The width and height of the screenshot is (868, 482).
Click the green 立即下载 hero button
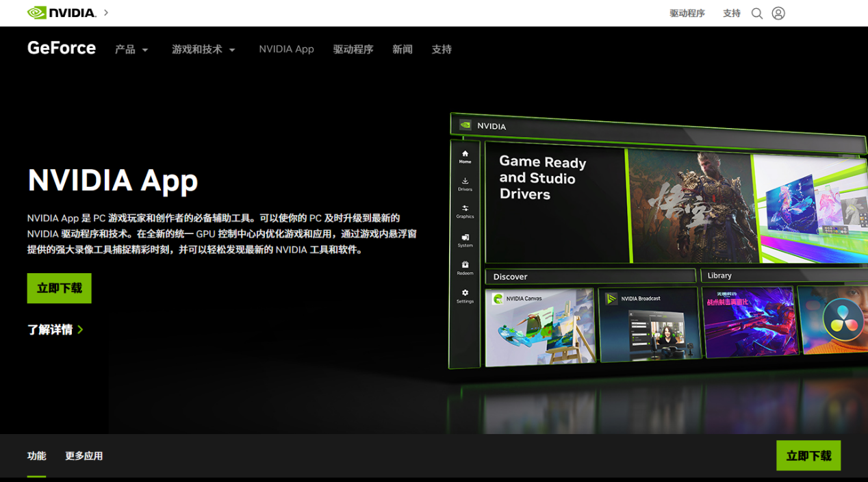coord(60,288)
